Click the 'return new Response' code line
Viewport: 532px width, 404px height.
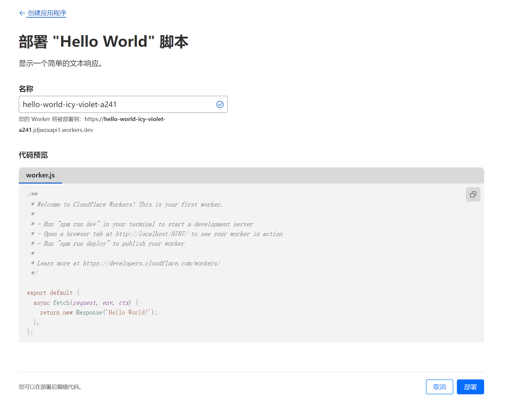tap(98, 312)
